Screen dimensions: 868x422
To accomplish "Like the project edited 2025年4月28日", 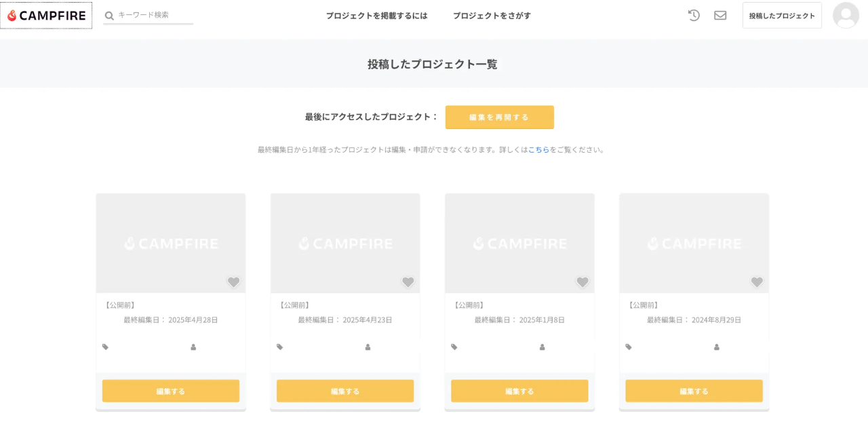I will [x=233, y=282].
